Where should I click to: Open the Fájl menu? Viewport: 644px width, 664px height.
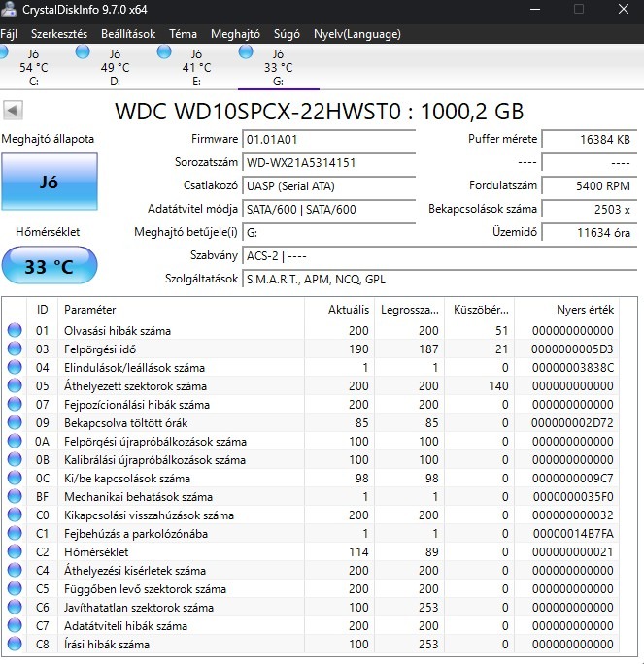(9, 34)
